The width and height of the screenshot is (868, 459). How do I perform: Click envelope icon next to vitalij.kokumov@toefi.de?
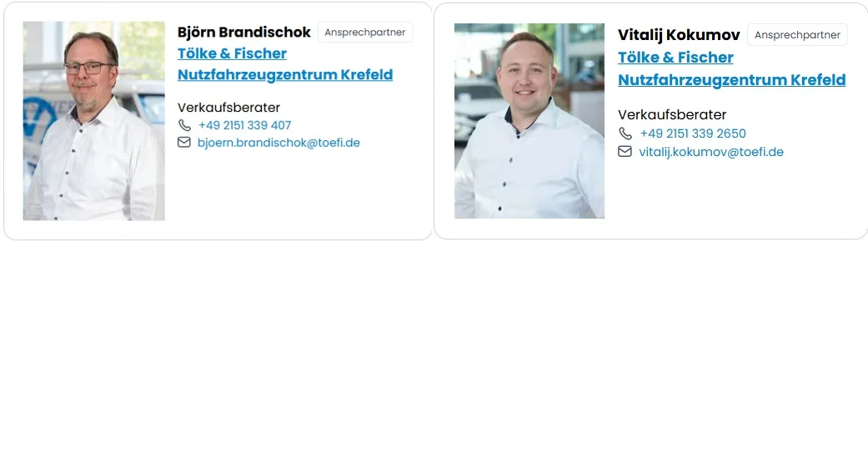[x=625, y=151]
